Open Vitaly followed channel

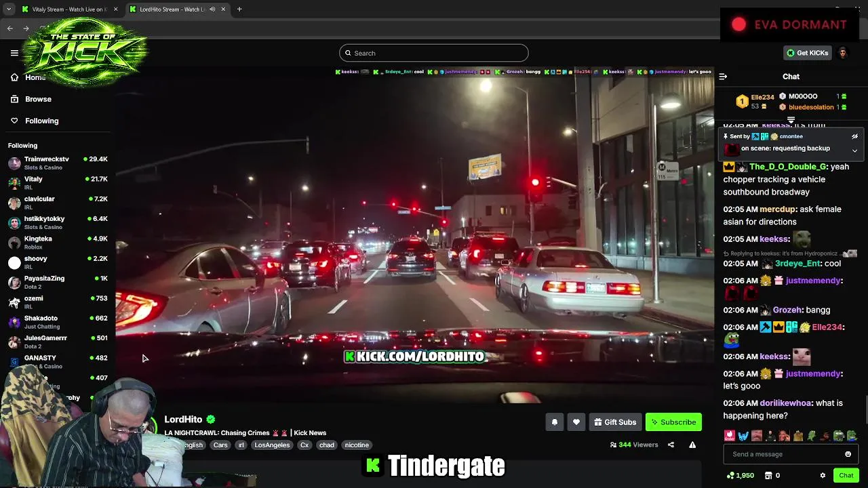coord(58,183)
